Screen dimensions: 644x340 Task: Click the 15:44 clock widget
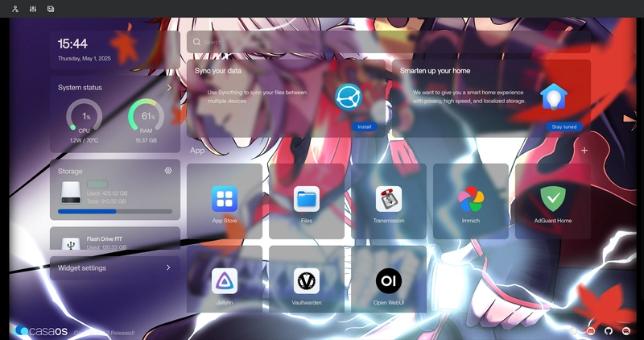tap(72, 44)
